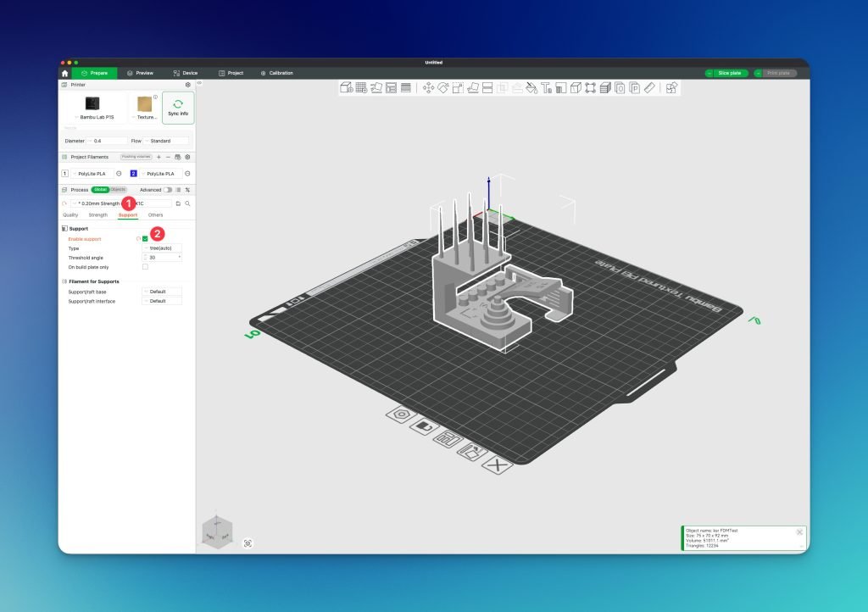Switch to the Preview tab
Viewport: 868px width, 612px height.
pos(141,74)
